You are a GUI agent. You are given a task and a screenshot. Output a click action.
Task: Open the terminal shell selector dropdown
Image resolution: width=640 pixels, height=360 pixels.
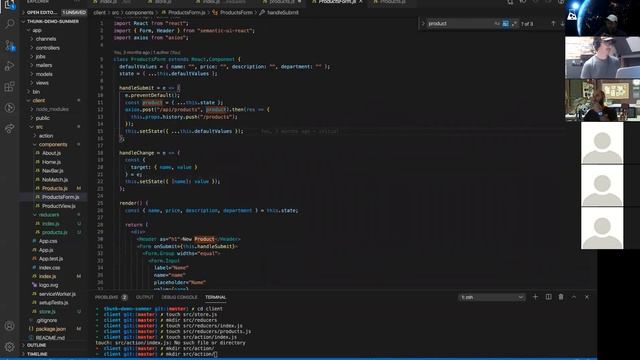coord(491,297)
